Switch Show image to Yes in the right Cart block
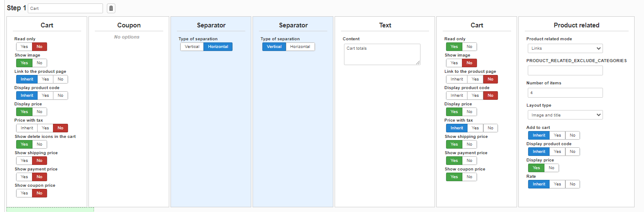644x212 pixels. (454, 63)
